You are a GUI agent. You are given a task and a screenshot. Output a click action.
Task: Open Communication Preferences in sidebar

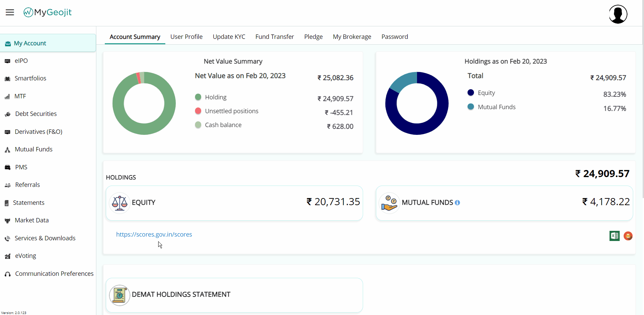pyautogui.click(x=54, y=273)
